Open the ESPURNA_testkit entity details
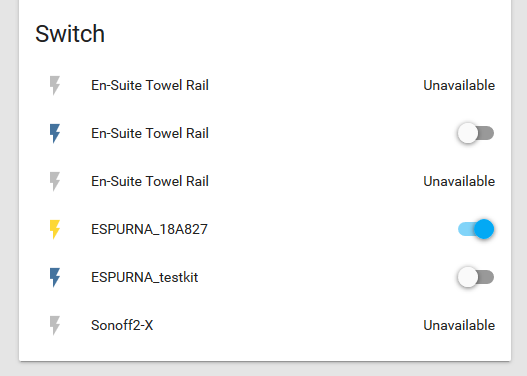 145,278
